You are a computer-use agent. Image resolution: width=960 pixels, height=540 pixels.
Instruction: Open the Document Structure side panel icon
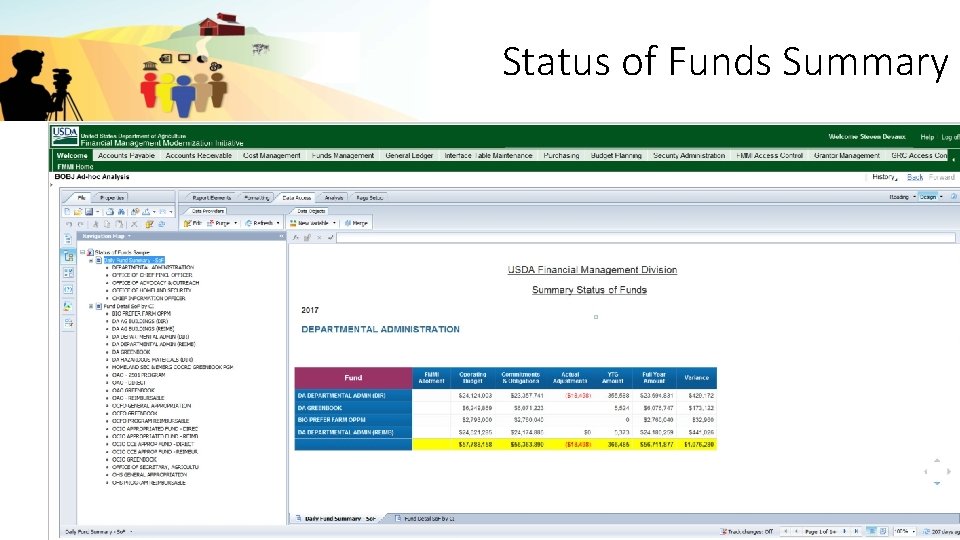coord(68,322)
